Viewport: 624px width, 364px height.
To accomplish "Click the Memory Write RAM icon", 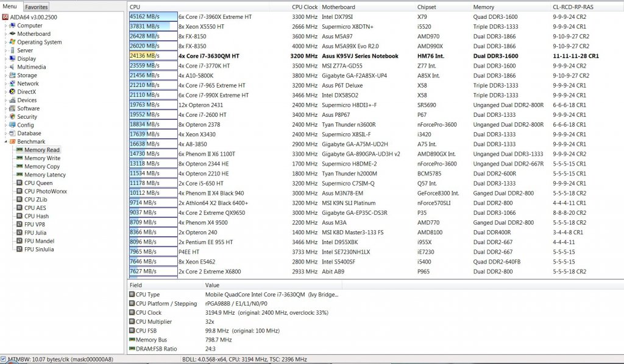I will point(19,158).
